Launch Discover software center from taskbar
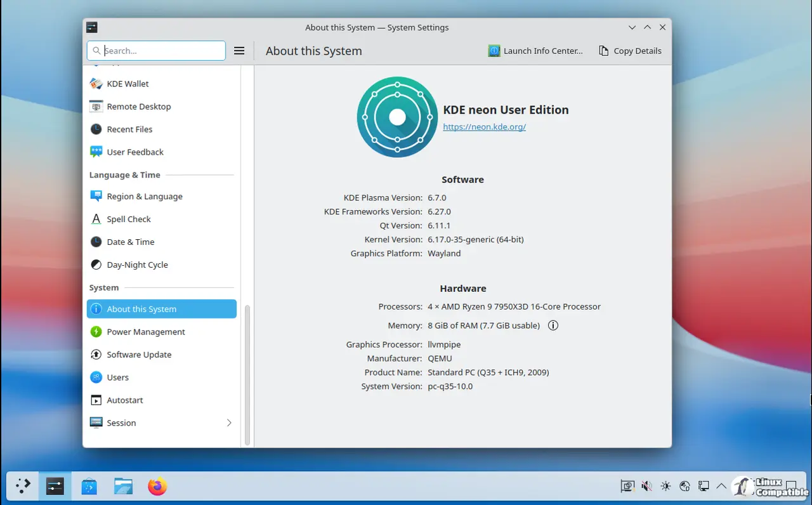 click(x=89, y=487)
